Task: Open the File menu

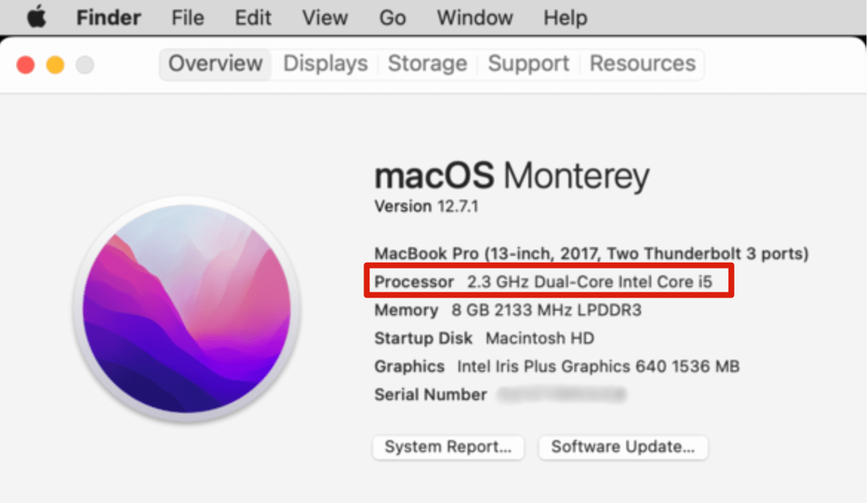Action: coord(188,17)
